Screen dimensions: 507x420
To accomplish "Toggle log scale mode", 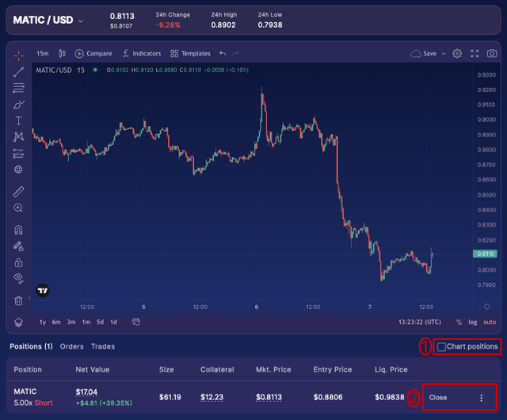I will (472, 322).
